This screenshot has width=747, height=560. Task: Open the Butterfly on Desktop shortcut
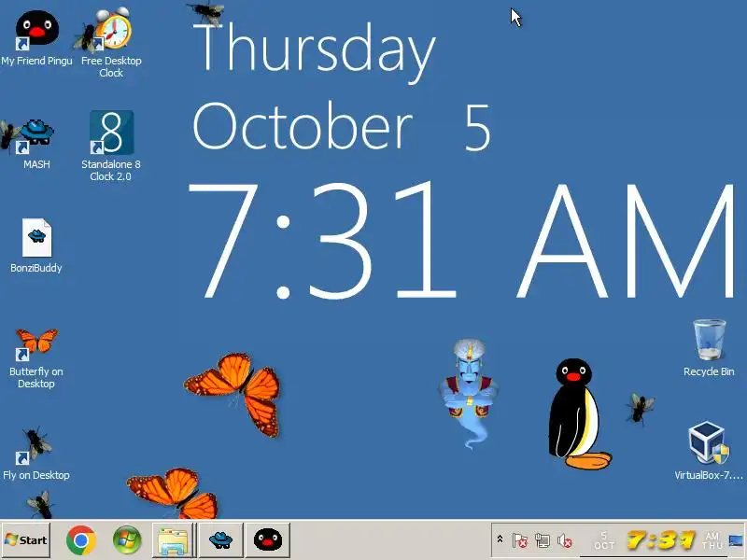[x=36, y=358]
